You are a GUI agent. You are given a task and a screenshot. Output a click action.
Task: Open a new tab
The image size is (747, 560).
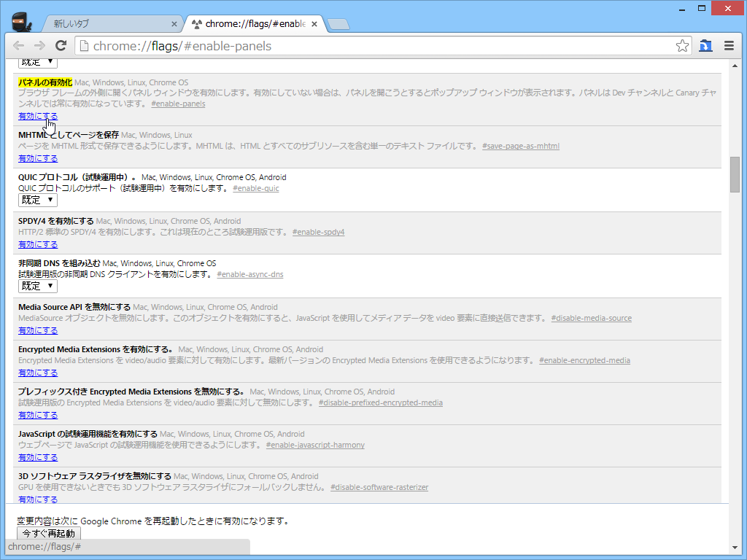[338, 23]
